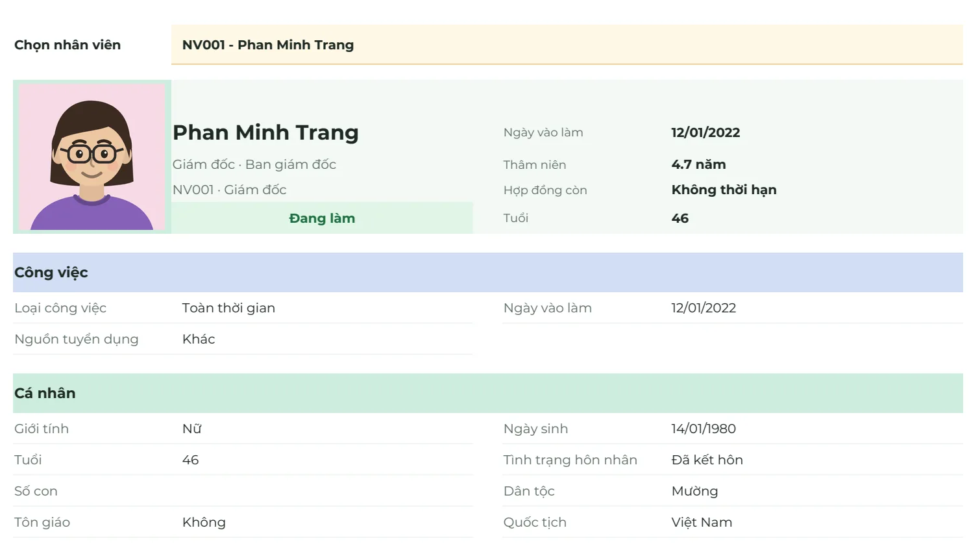The width and height of the screenshot is (980, 552).
Task: Click the employee avatar photo
Action: [x=92, y=157]
